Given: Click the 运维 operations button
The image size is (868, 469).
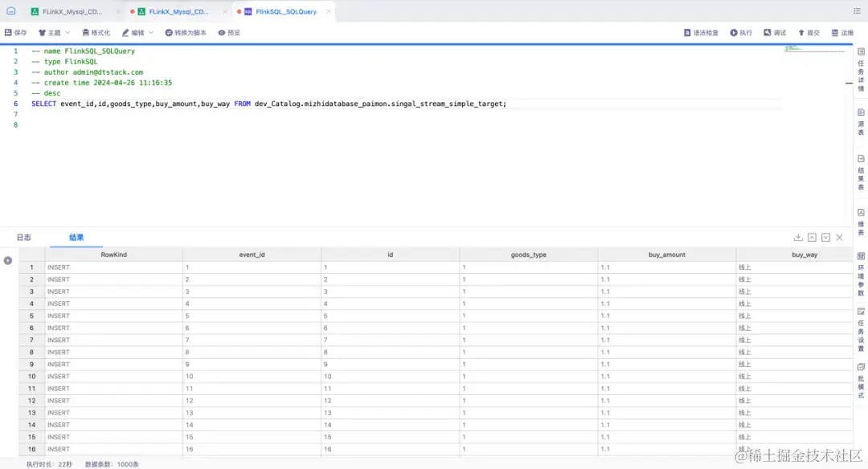Looking at the screenshot, I should coord(842,33).
